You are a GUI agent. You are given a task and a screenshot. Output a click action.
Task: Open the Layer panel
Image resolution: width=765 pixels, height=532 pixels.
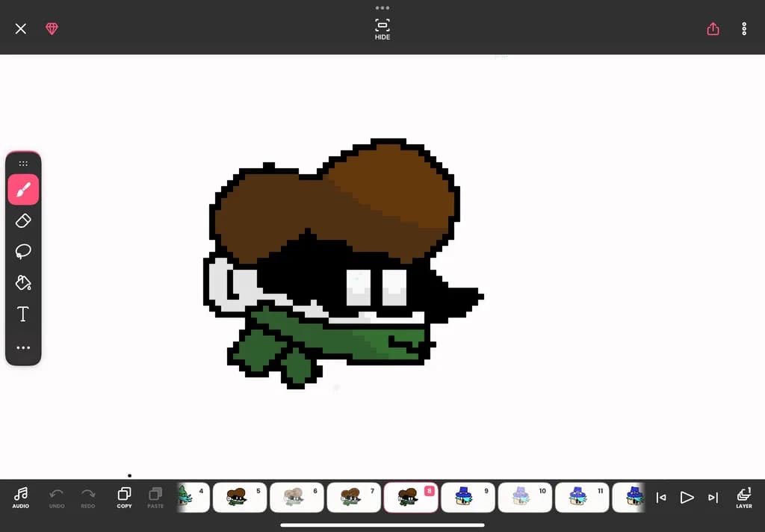[744, 498]
